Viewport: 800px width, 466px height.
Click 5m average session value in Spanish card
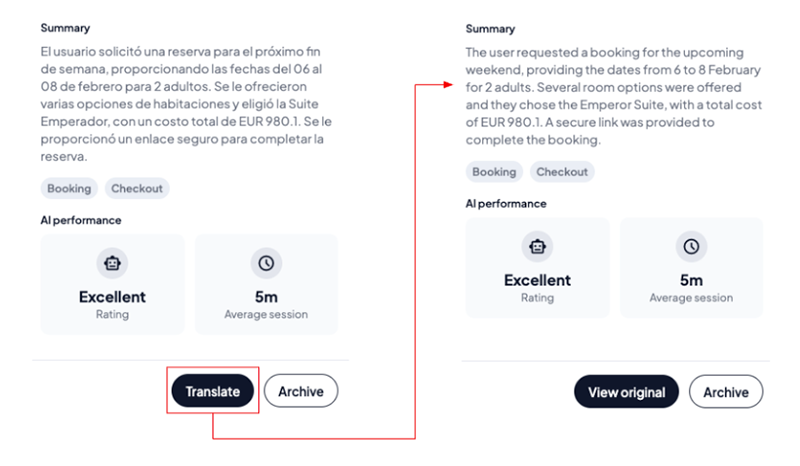click(x=266, y=297)
